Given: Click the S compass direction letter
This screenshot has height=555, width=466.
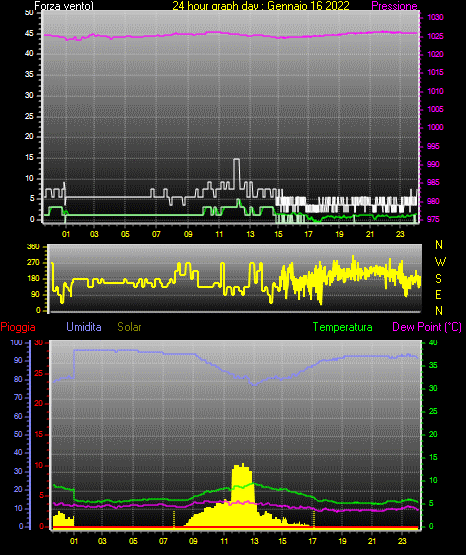Looking at the screenshot, I should [x=438, y=279].
